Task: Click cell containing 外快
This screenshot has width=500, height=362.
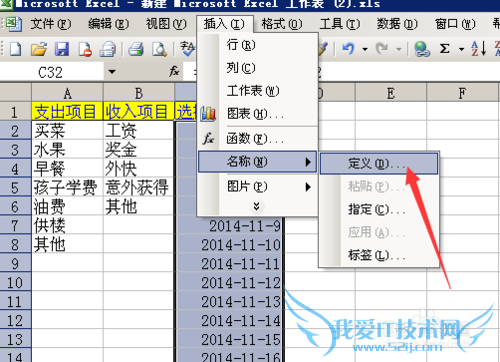Action: click(x=139, y=169)
